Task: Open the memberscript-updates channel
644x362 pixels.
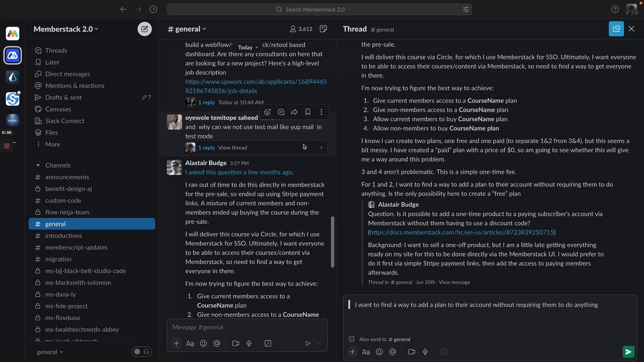Action: click(76, 247)
